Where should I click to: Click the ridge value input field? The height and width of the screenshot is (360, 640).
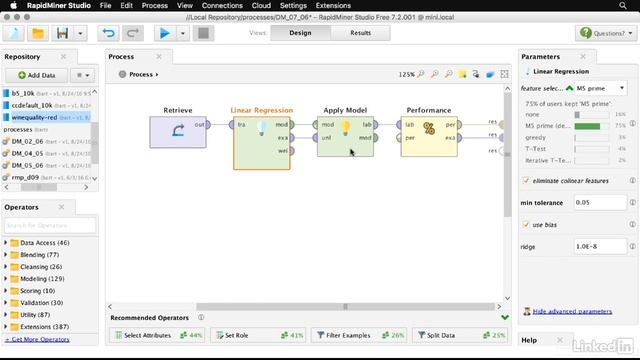click(x=600, y=247)
